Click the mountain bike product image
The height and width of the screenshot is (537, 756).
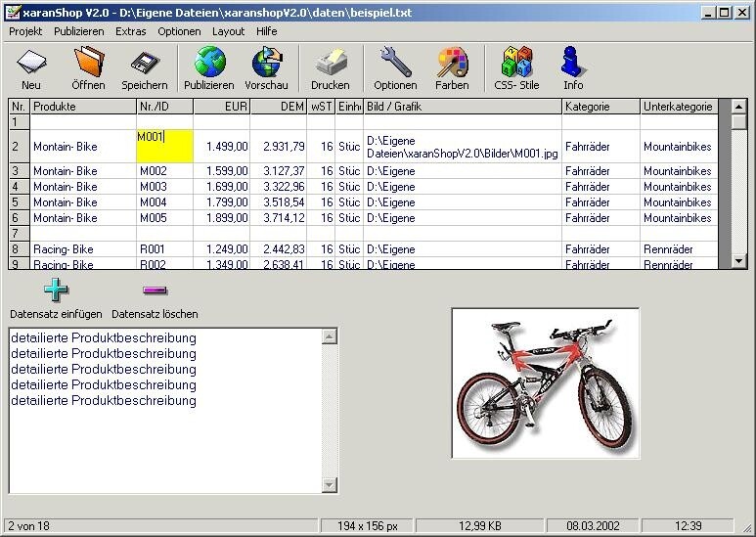click(x=545, y=383)
